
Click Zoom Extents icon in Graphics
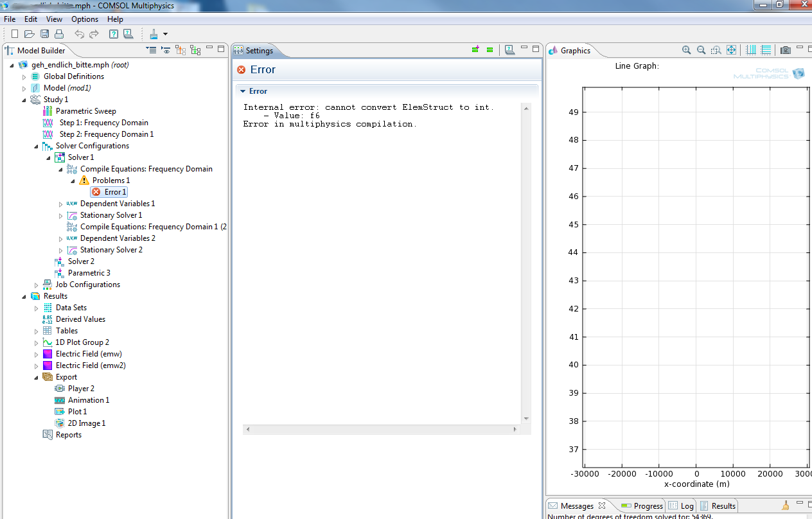[731, 49]
